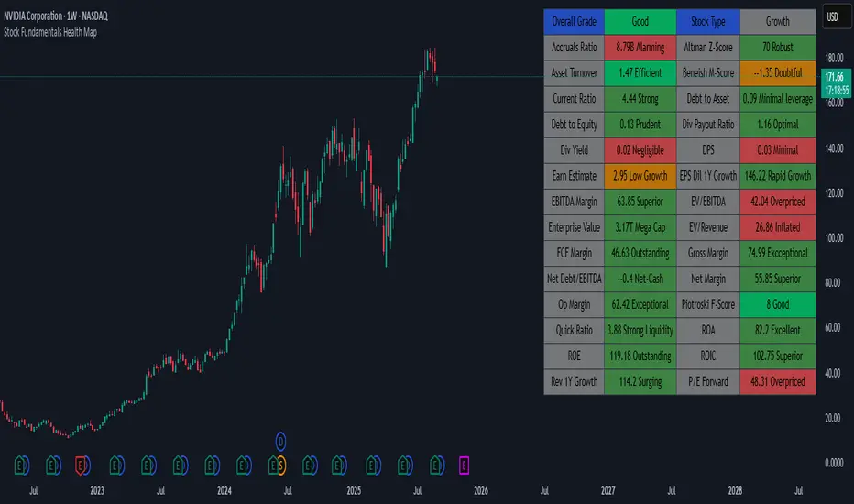
Task: Click the Beneish M-Score label cell
Action: tap(708, 73)
